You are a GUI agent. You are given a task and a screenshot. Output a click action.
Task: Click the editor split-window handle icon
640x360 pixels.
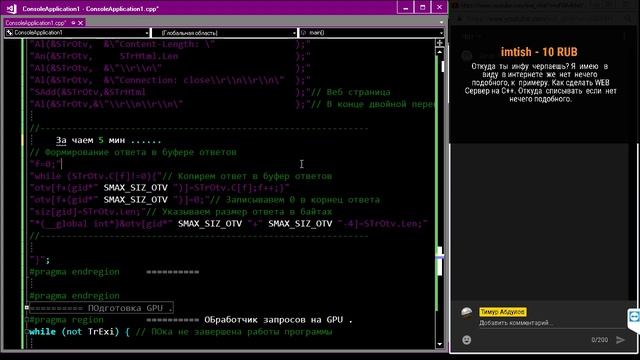tap(440, 43)
